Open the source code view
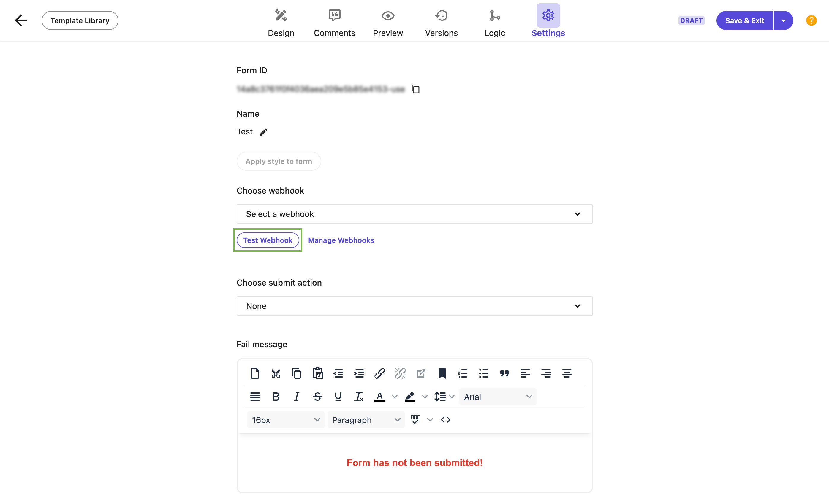 (x=445, y=419)
